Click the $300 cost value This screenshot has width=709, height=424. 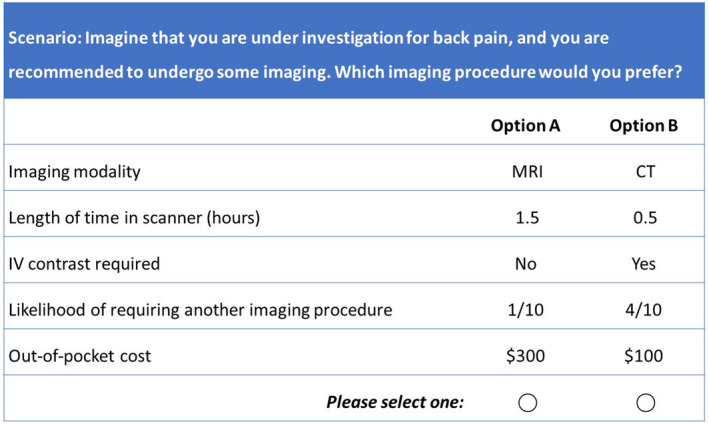[525, 356]
